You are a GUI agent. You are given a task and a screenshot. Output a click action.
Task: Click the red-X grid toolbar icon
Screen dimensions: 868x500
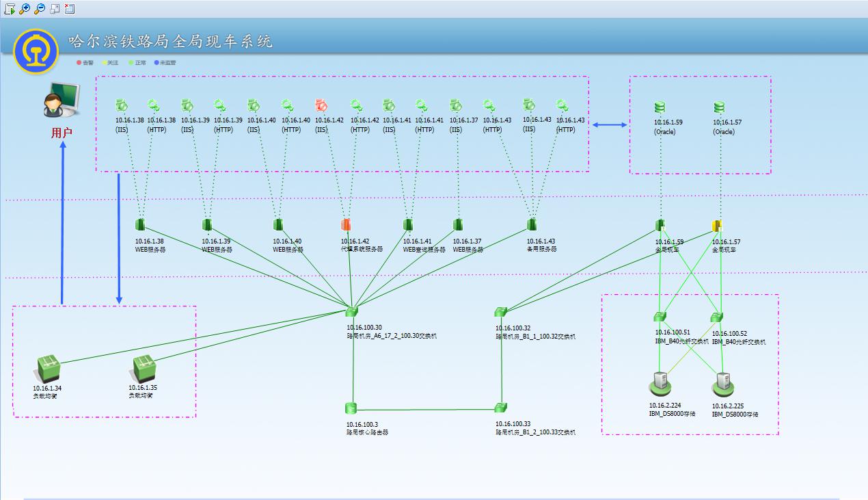tap(70, 8)
